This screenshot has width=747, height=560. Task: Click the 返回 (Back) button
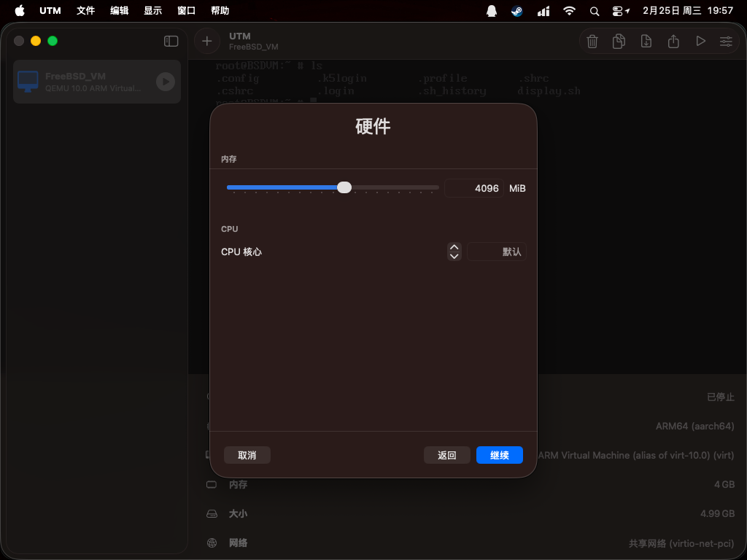click(x=447, y=455)
